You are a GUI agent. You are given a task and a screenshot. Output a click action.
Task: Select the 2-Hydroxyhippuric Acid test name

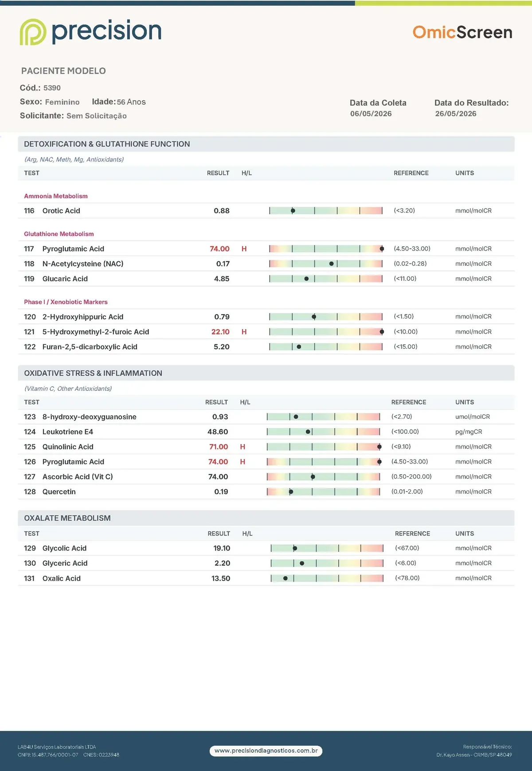click(83, 317)
